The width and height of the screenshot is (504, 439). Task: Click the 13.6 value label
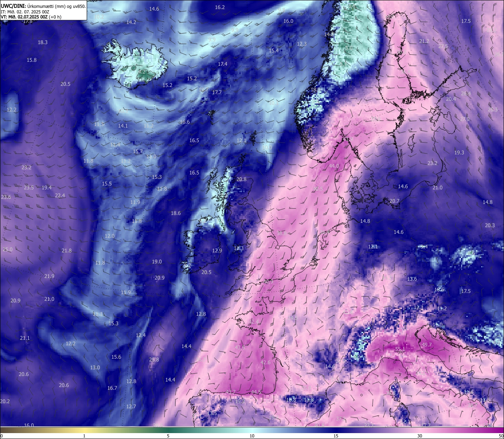412,279
